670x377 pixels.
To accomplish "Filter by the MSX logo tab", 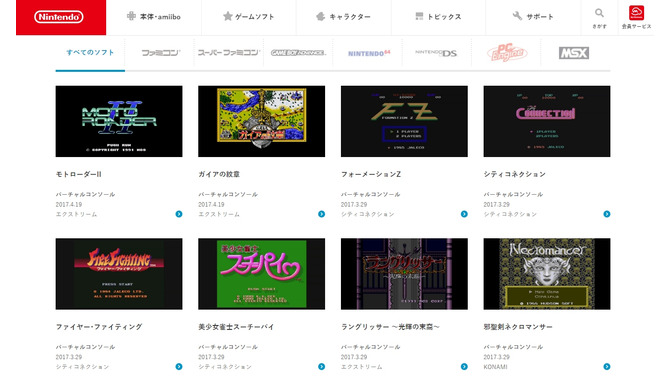I will click(574, 53).
